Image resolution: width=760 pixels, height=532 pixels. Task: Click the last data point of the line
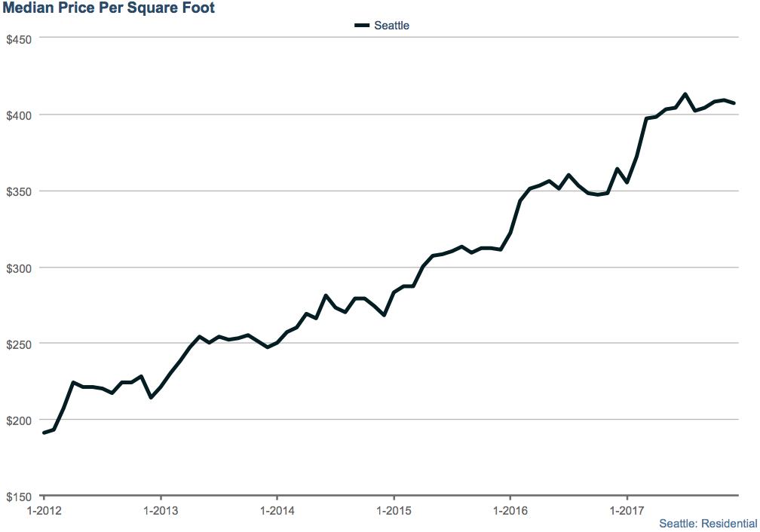coord(734,102)
